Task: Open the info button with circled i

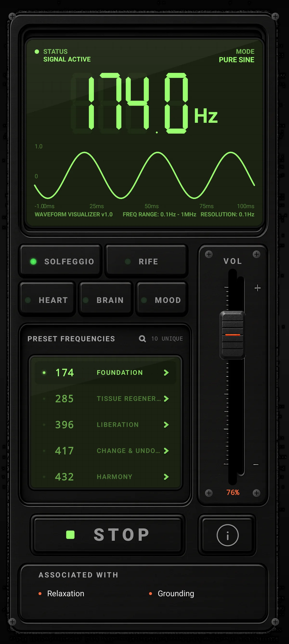Action: 227,535
